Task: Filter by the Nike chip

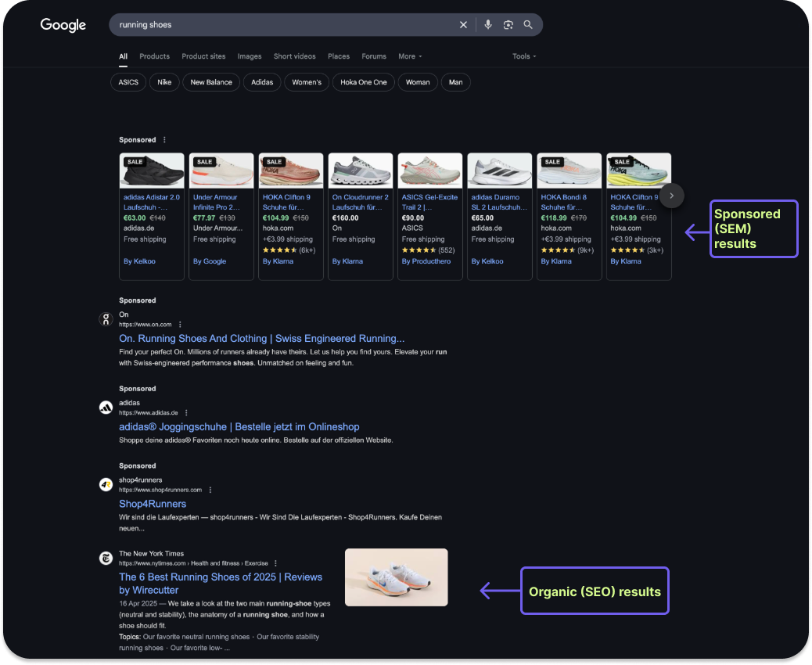Action: (x=165, y=82)
